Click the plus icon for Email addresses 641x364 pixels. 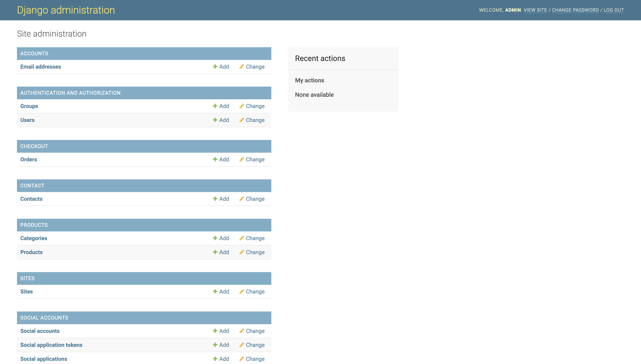point(215,67)
